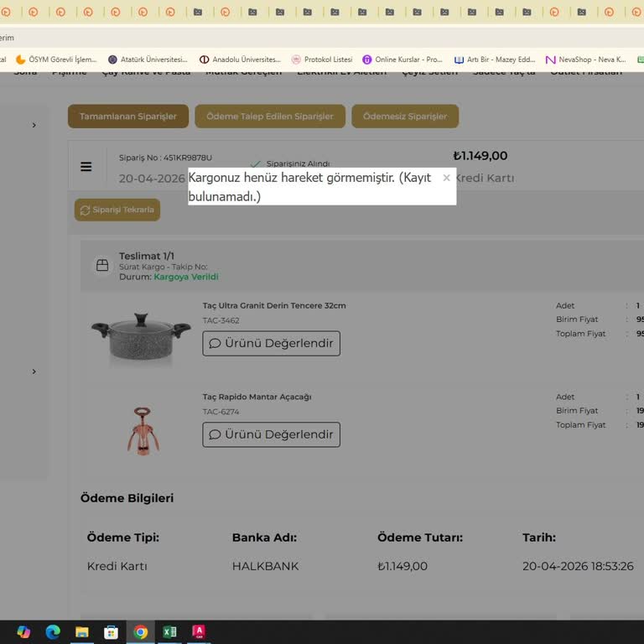Open File Explorer from the taskbar
The height and width of the screenshot is (644, 644).
point(81,631)
